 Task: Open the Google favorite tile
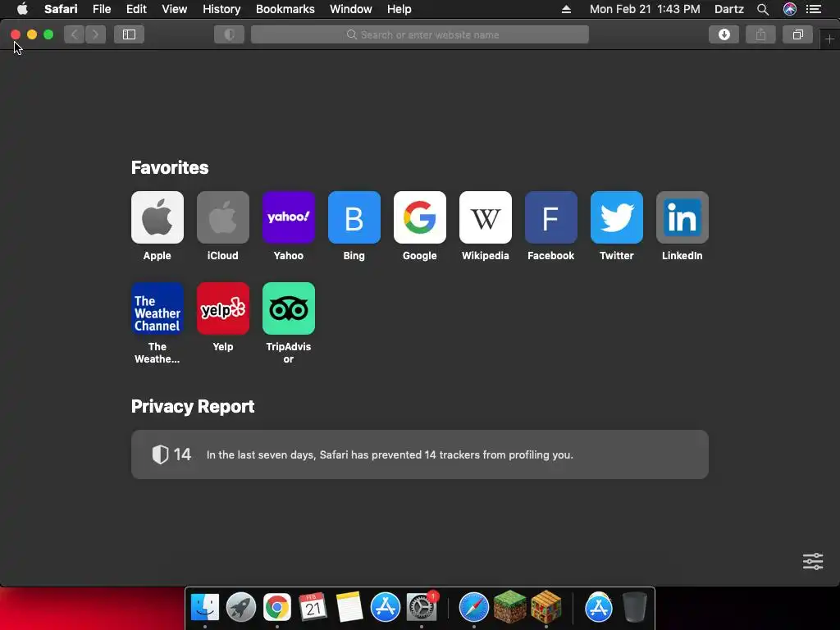click(420, 217)
